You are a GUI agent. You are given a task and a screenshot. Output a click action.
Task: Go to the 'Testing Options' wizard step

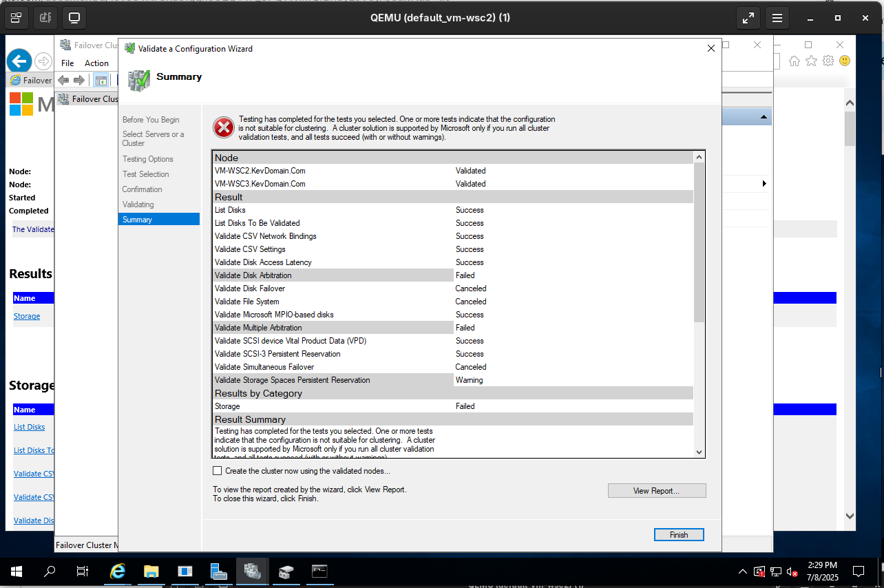pyautogui.click(x=148, y=159)
